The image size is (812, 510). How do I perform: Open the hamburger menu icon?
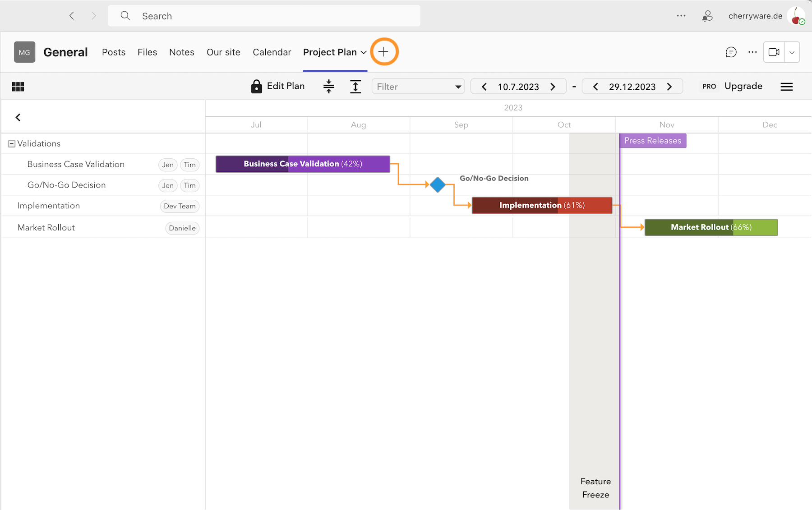(786, 87)
